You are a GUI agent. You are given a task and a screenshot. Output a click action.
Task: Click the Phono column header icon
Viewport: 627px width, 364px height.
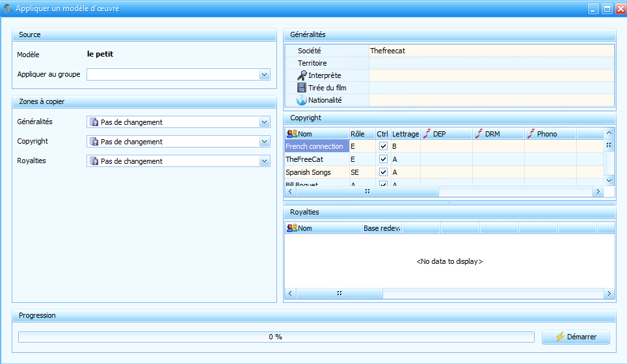pos(531,134)
